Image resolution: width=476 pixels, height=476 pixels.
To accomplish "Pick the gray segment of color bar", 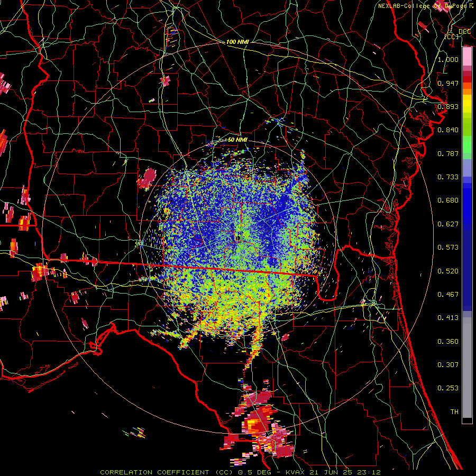I will pos(467,368).
